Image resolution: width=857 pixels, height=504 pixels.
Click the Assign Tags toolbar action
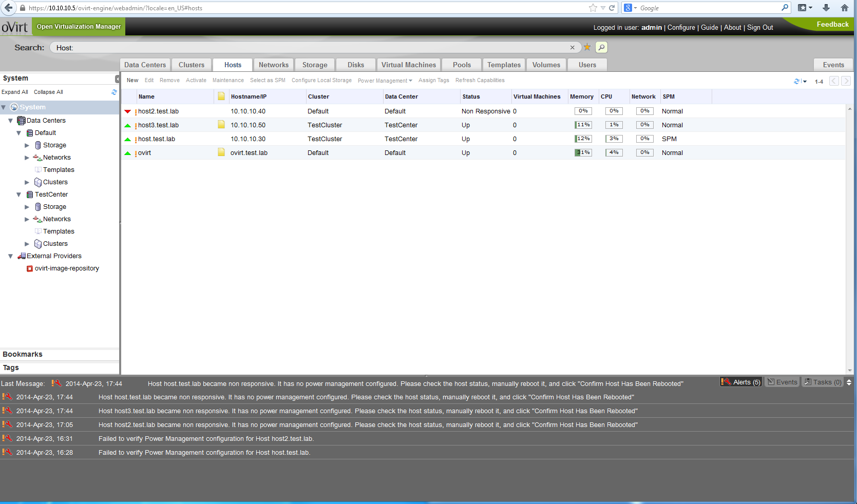[433, 80]
